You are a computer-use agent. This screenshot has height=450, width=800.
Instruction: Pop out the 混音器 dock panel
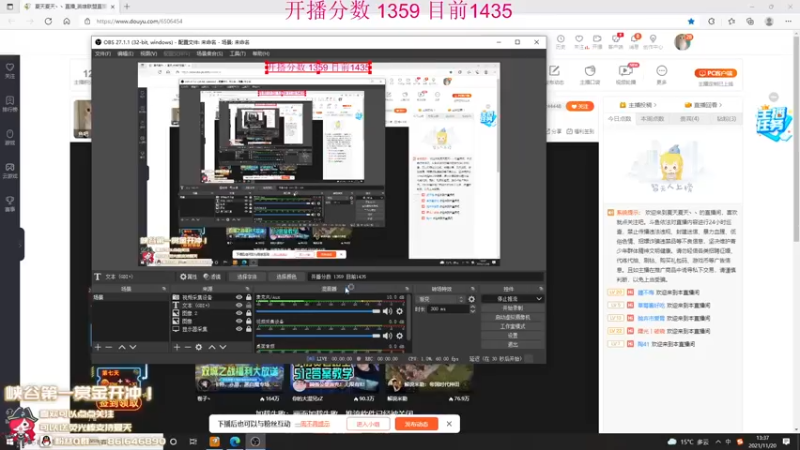[x=407, y=289]
